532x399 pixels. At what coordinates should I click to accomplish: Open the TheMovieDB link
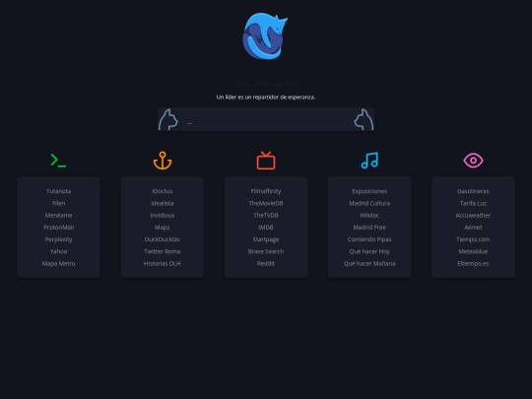coord(266,203)
